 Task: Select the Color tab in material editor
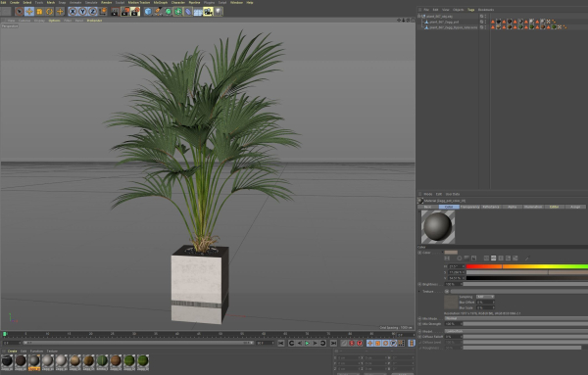click(x=449, y=207)
